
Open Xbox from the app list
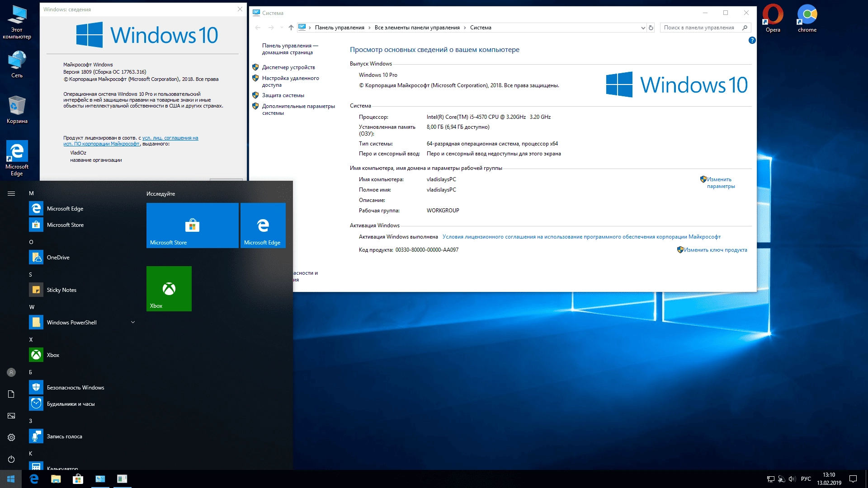pos(82,355)
